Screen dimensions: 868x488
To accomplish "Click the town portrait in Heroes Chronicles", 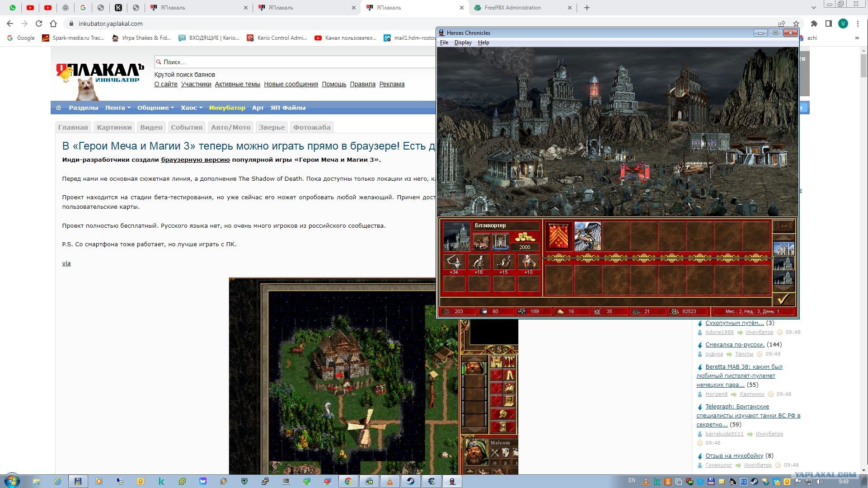I will point(456,236).
